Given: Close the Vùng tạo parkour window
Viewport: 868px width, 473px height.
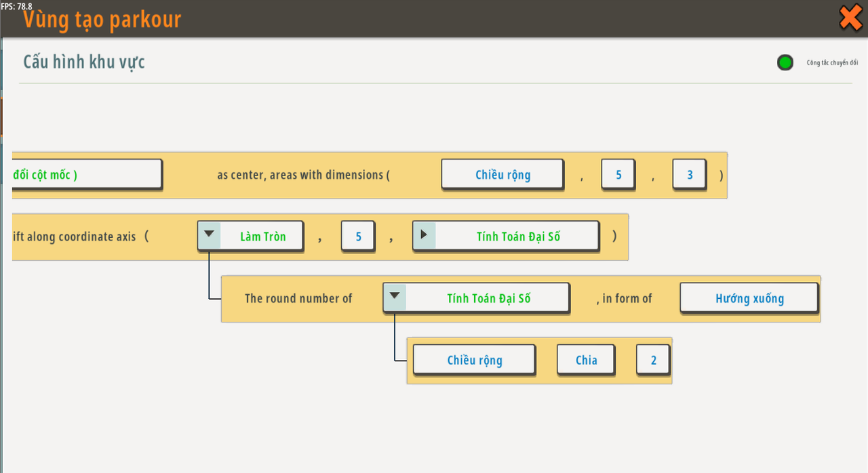Looking at the screenshot, I should 850,18.
